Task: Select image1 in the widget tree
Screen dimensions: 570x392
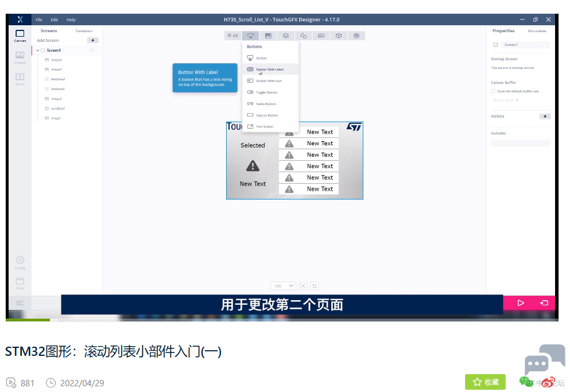Action: 53,118
